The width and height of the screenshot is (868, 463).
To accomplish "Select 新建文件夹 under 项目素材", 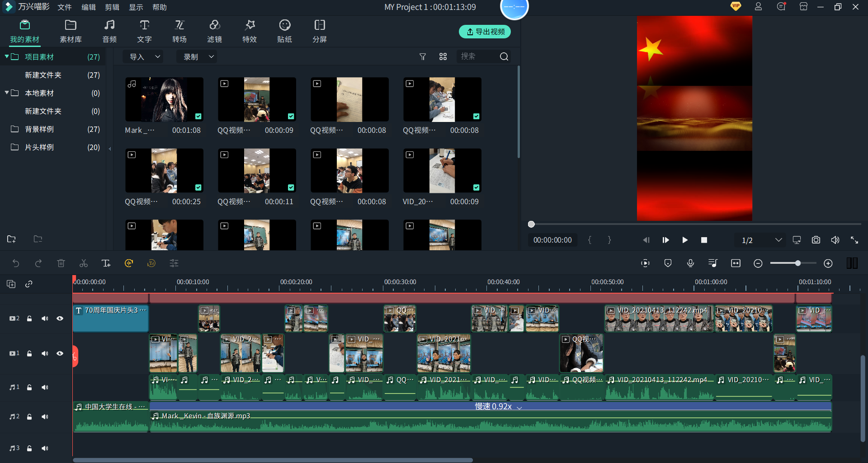I will pyautogui.click(x=53, y=75).
